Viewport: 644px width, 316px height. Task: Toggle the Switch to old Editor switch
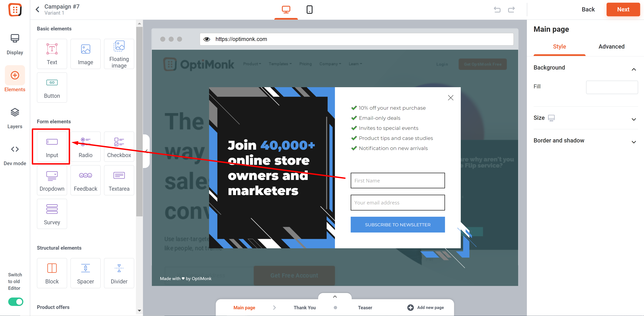[15, 302]
